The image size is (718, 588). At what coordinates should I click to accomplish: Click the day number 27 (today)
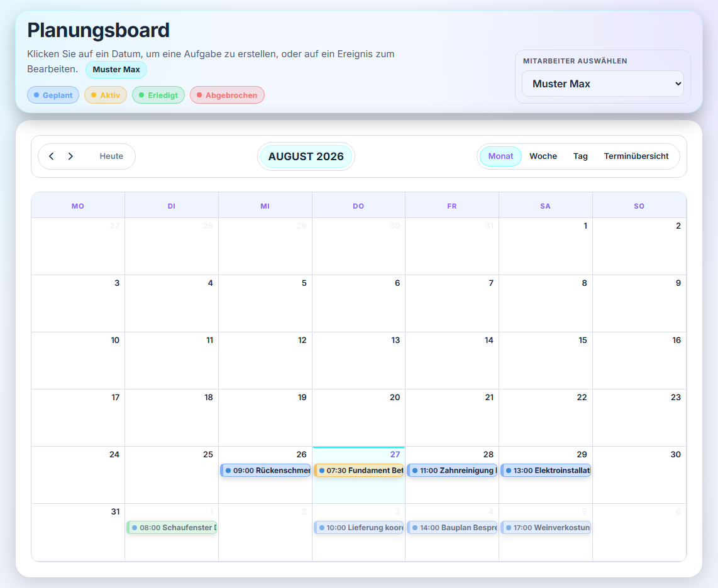pyautogui.click(x=395, y=454)
